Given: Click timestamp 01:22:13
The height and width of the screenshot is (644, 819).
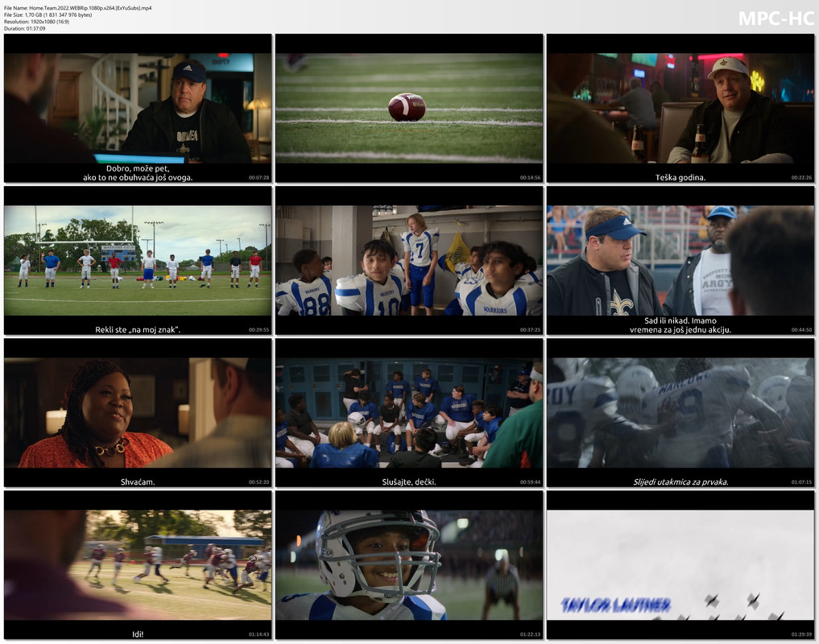Looking at the screenshot, I should (530, 634).
